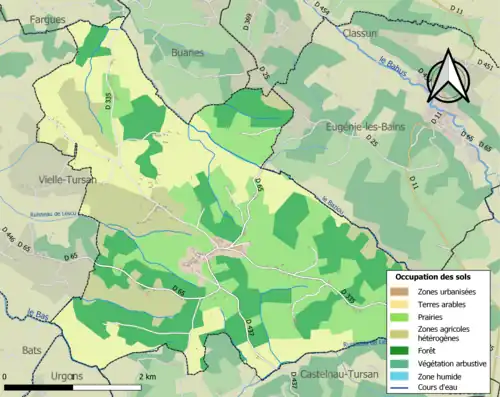Click the Cours d'eau legend line symbol

(399, 388)
